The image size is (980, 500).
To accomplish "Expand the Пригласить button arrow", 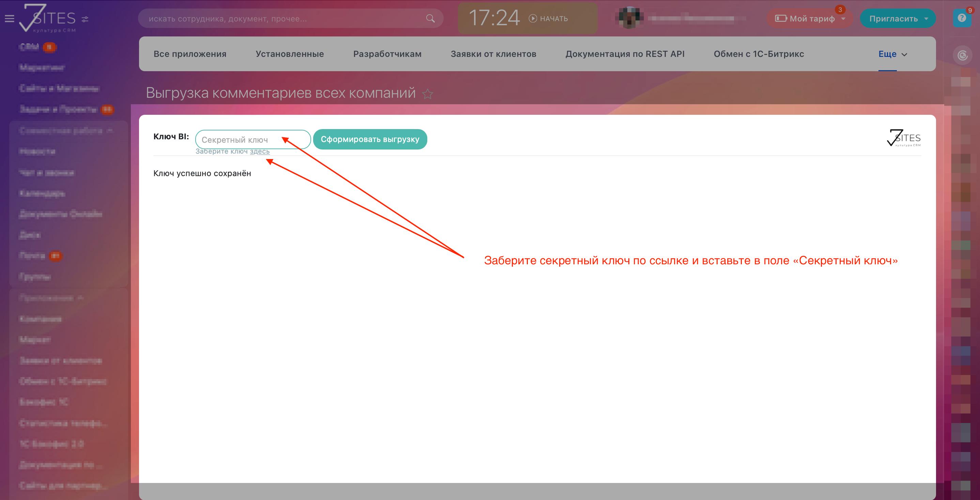I will [x=927, y=19].
